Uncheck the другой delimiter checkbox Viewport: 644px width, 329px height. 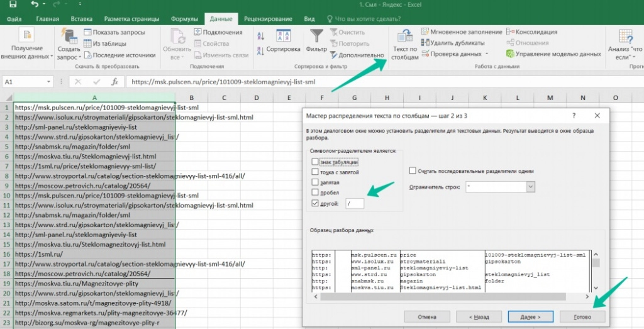(x=315, y=203)
